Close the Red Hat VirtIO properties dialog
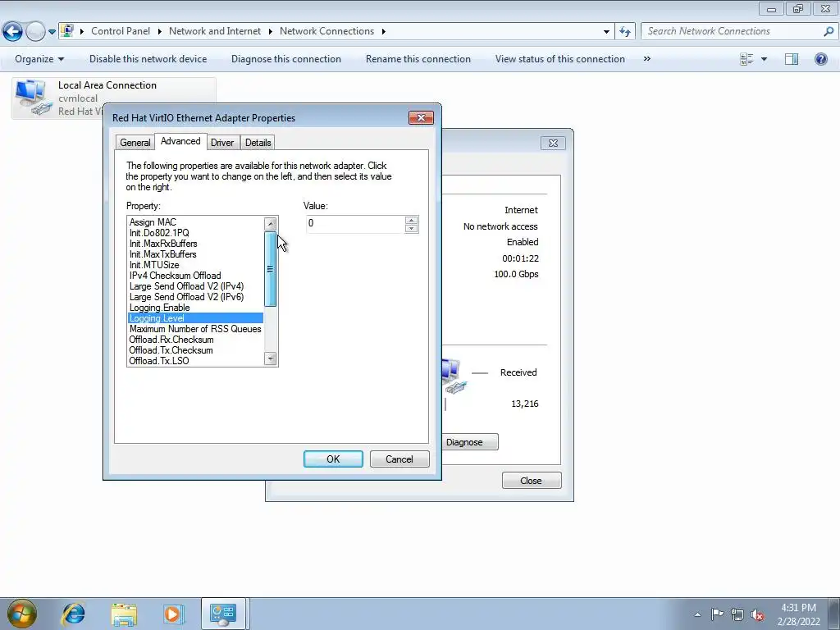The width and height of the screenshot is (840, 630). point(421,118)
